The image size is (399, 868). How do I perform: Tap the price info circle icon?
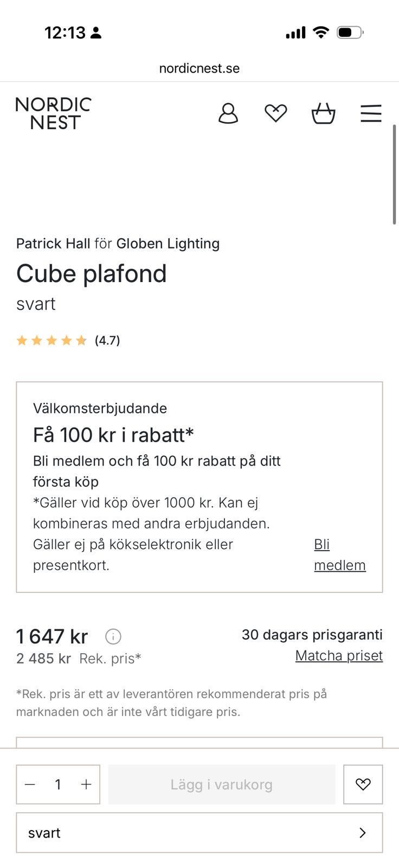(x=113, y=636)
